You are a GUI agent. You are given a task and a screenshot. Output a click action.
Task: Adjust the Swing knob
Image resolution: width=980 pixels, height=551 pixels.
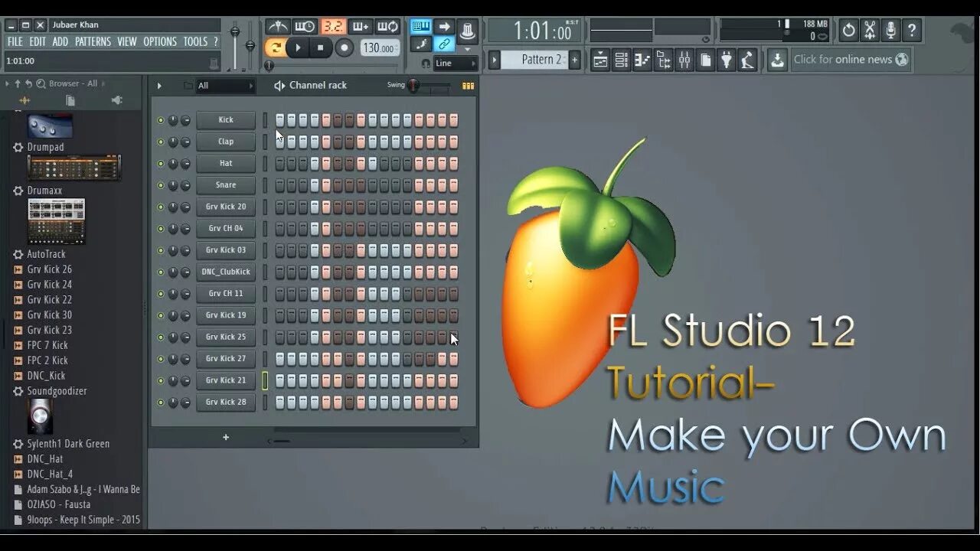tap(414, 86)
